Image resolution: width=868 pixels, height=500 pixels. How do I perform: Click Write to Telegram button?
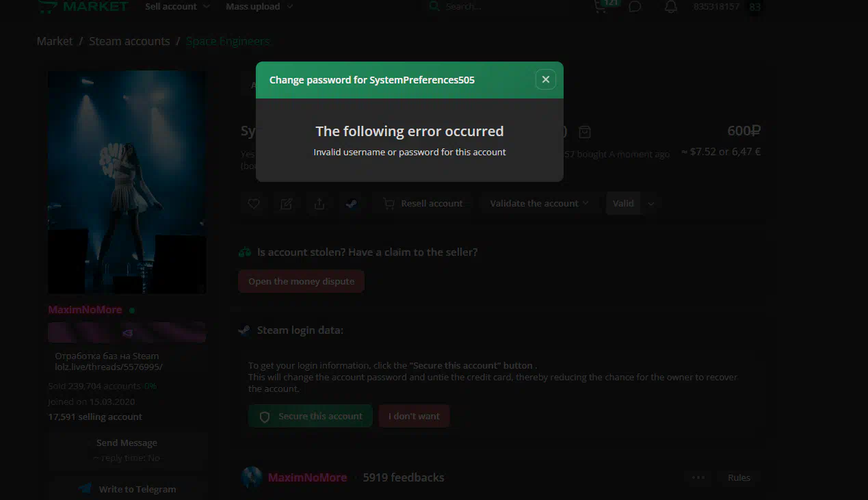[x=127, y=488]
